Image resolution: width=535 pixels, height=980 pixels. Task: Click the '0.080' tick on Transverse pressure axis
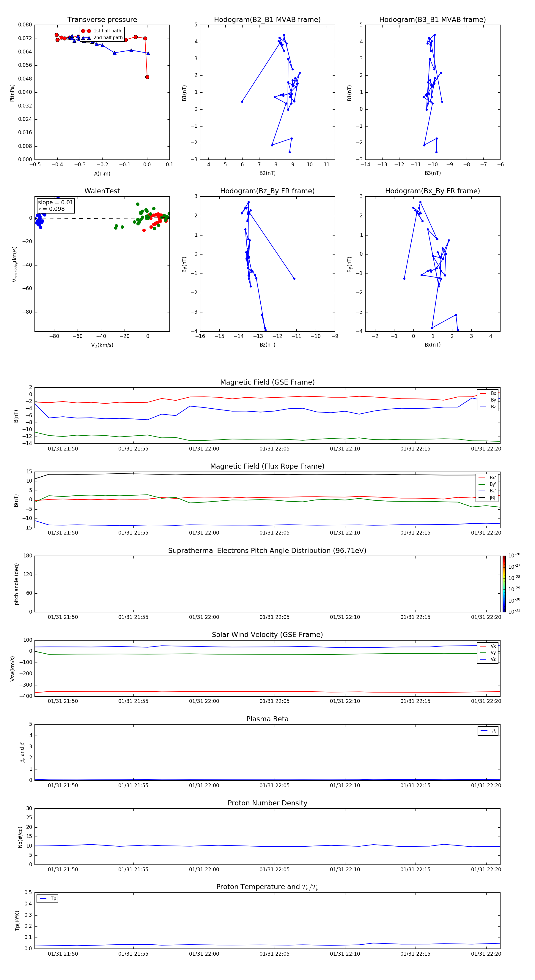[x=25, y=25]
